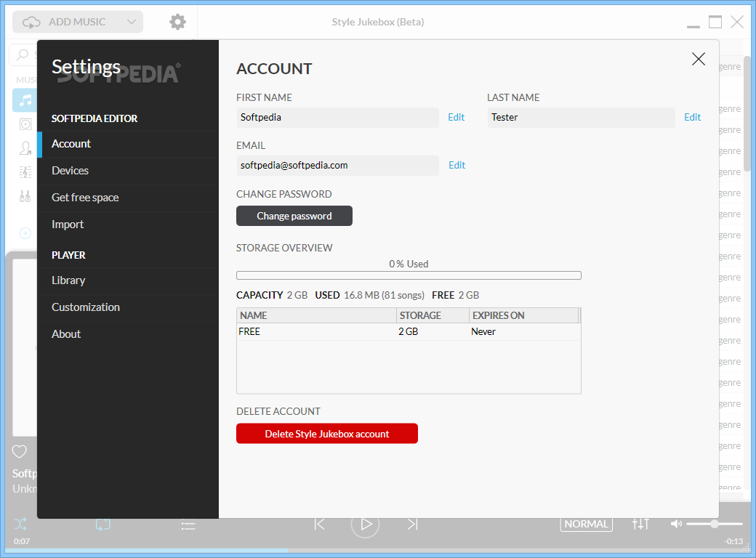Favorite the song with heart icon
The image size is (756, 558).
click(20, 451)
